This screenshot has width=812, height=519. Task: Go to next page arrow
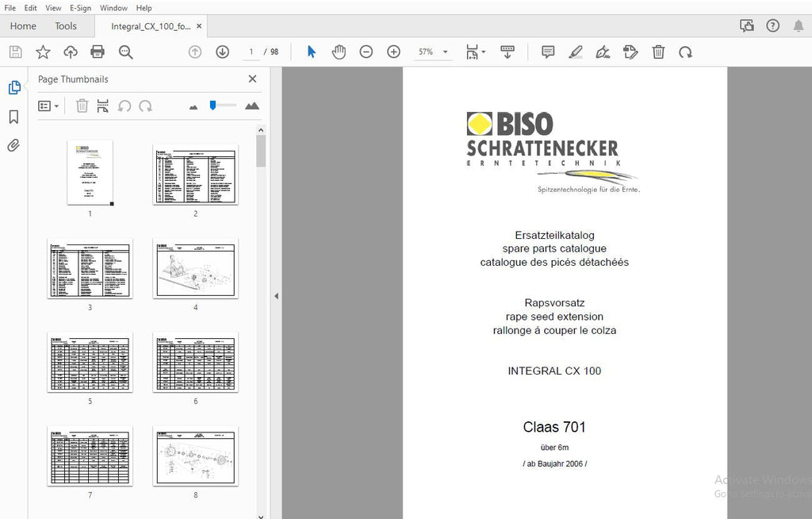click(x=222, y=52)
